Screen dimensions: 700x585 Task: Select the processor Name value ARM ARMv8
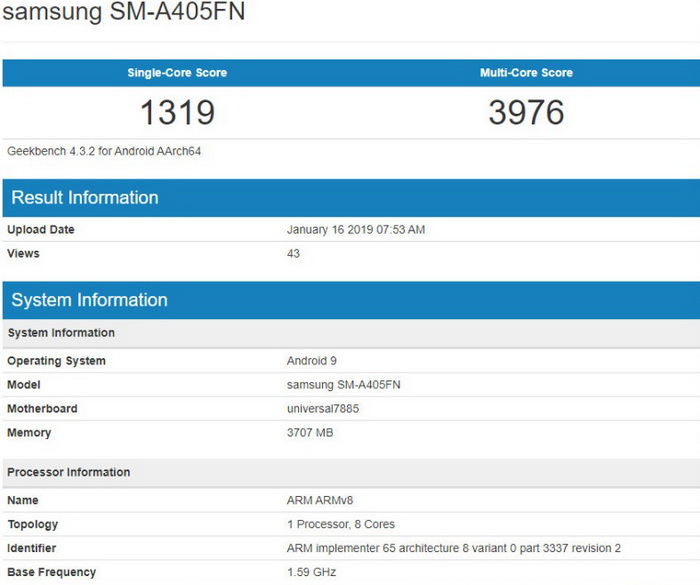(320, 501)
